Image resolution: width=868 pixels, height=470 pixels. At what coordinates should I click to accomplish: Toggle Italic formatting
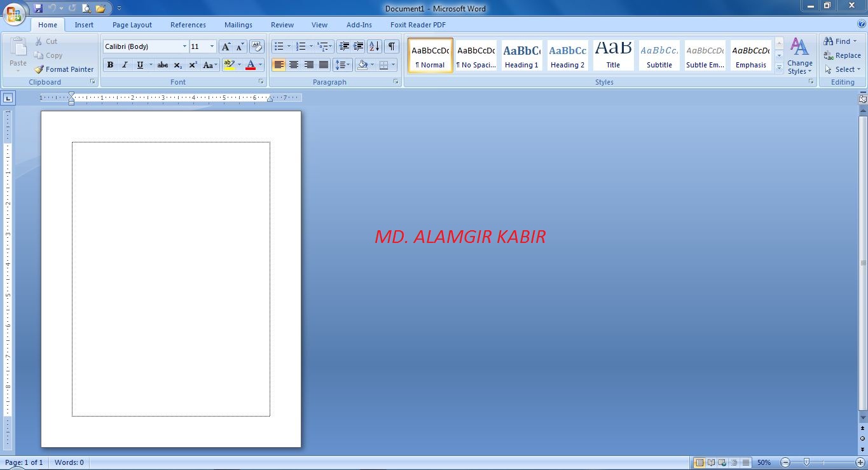click(x=125, y=65)
